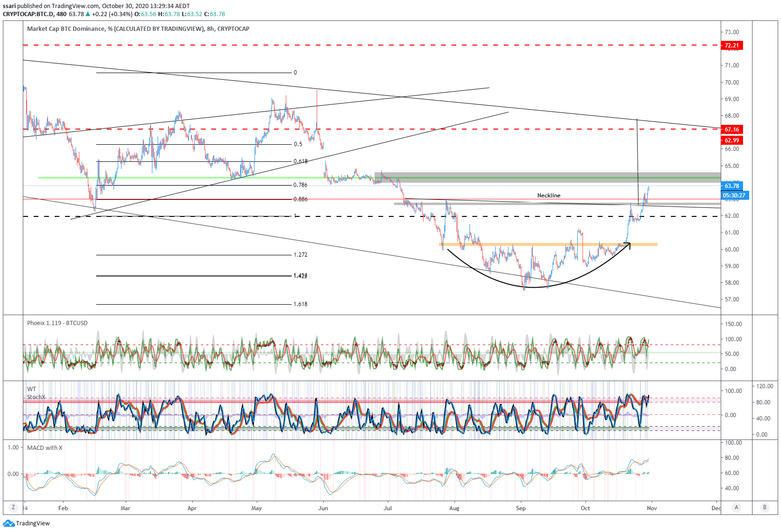781x532 pixels.
Task: Click the Z timezone button at bottom left
Action: (13, 507)
